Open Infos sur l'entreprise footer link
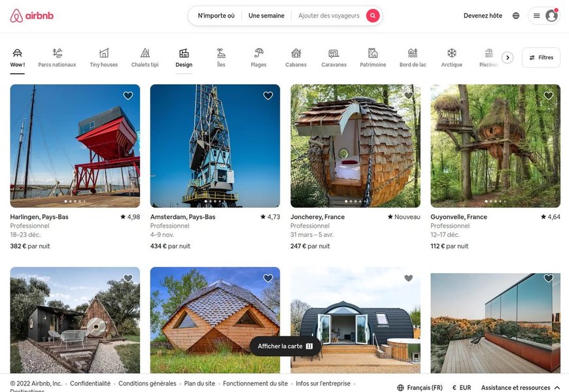This screenshot has width=569, height=392. point(323,384)
